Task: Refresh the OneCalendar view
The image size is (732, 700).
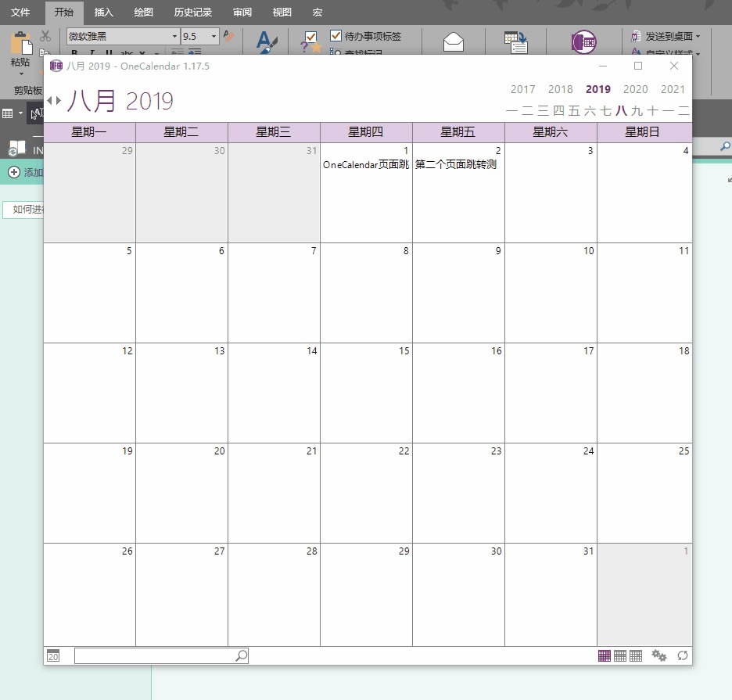Action: point(683,655)
